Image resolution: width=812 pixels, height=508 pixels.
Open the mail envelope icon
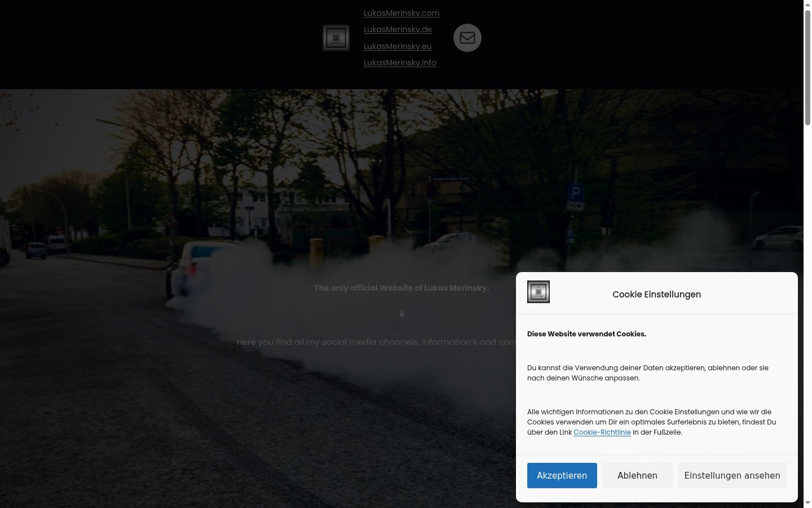point(467,38)
